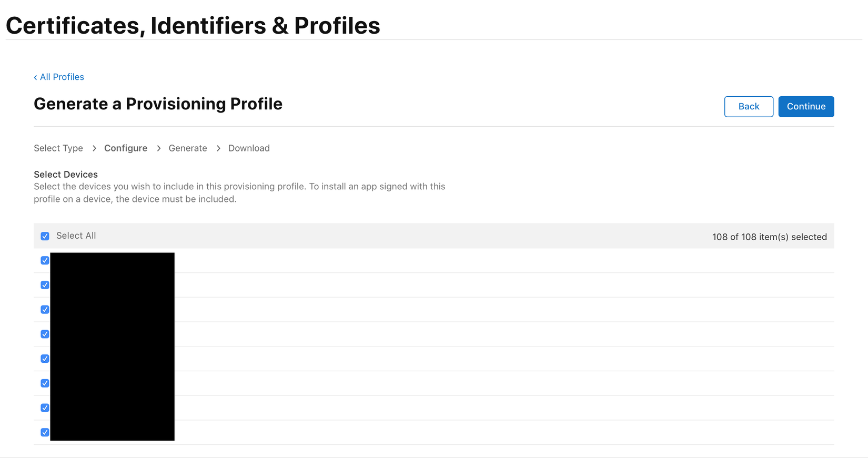Screen dimensions: 868x459
Task: Go to the Select Type step
Action: 58,148
